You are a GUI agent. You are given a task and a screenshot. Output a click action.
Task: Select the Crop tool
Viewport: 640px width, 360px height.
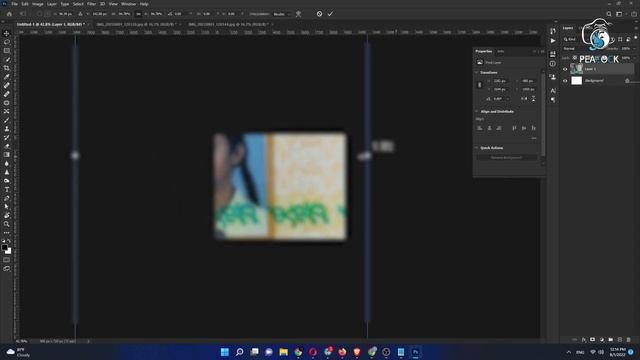7,68
